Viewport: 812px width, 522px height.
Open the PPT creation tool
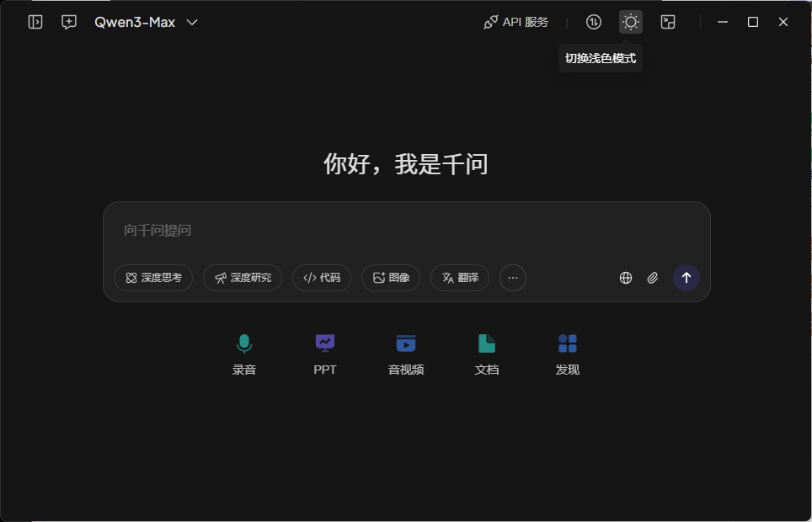click(x=325, y=352)
